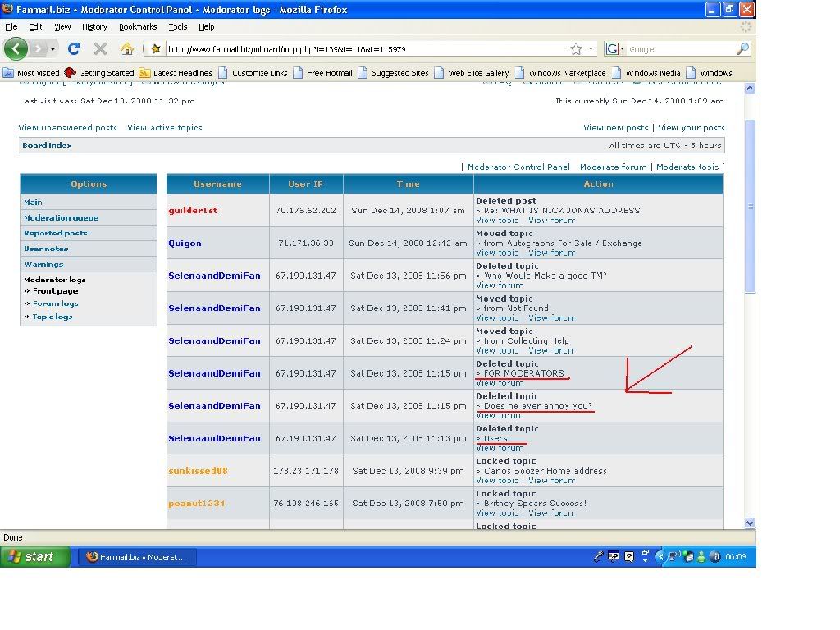The height and width of the screenshot is (630, 840).
Task: Open Forum logs under Moderator logs
Action: tap(55, 304)
